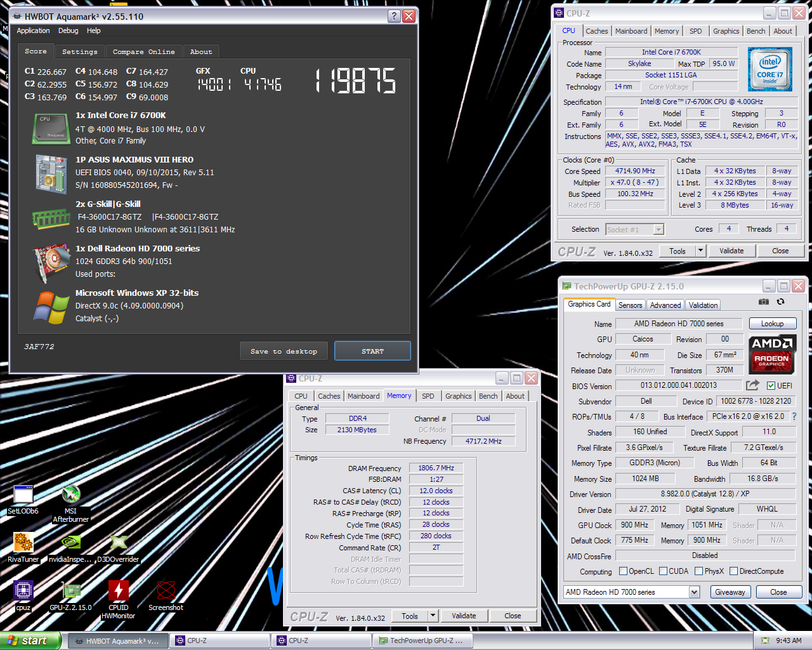Open the Debug menu in Aquamark
This screenshot has height=650, width=812.
pyautogui.click(x=69, y=30)
